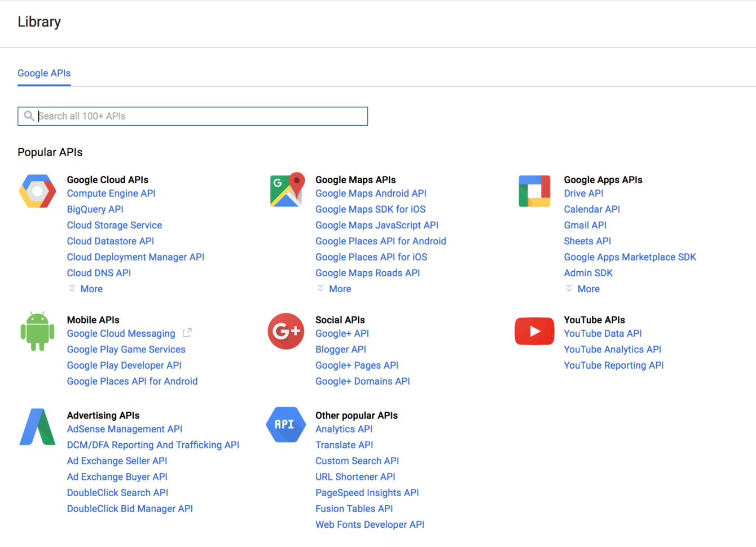
Task: Click the Google AdWords triangle icon
Action: (x=37, y=426)
